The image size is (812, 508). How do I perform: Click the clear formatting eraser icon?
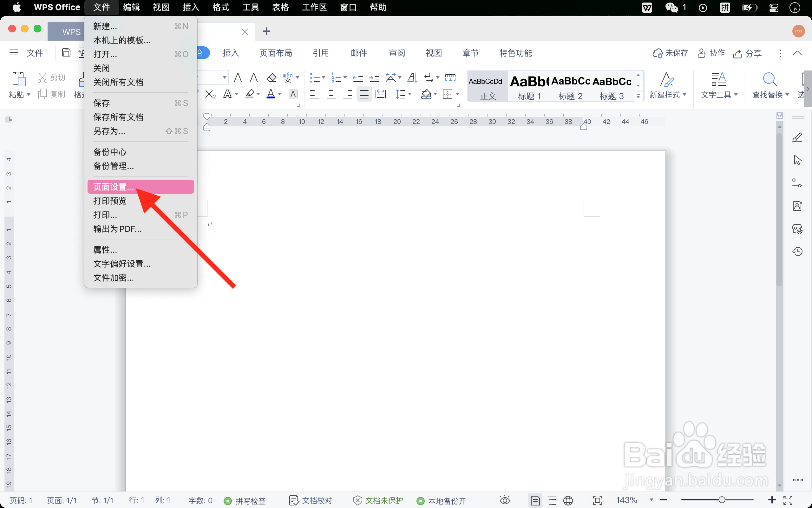coord(271,77)
